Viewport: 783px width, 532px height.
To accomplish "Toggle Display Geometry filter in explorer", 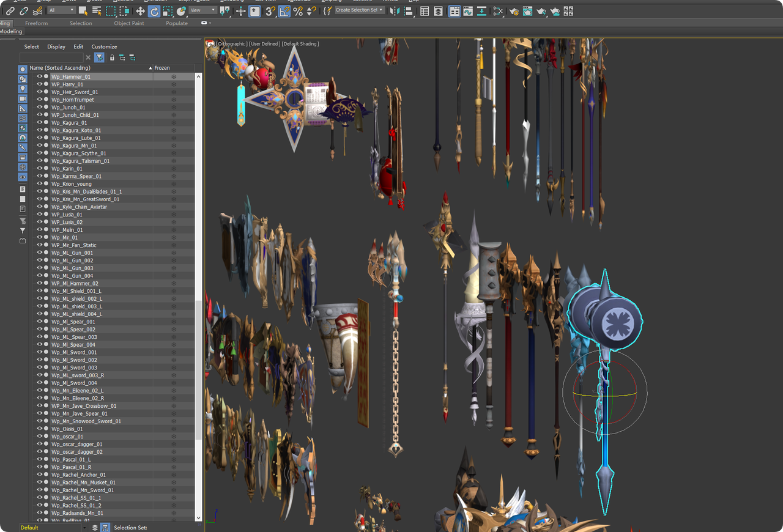I will tap(23, 69).
